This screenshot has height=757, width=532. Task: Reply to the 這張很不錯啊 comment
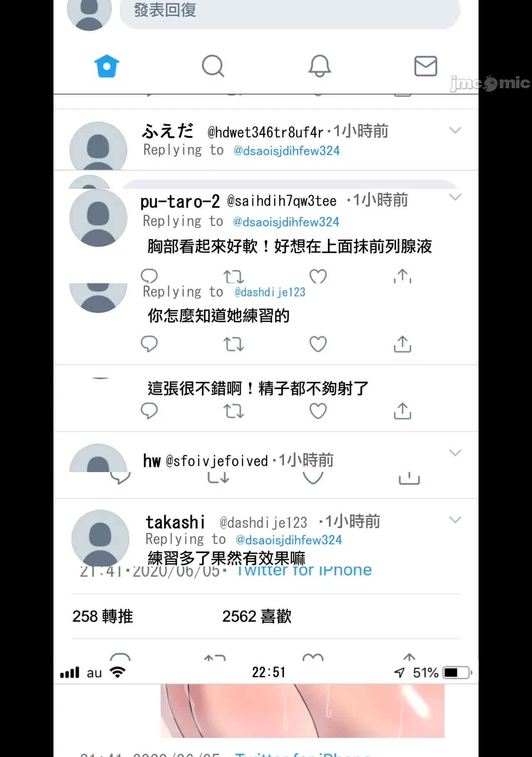[149, 411]
